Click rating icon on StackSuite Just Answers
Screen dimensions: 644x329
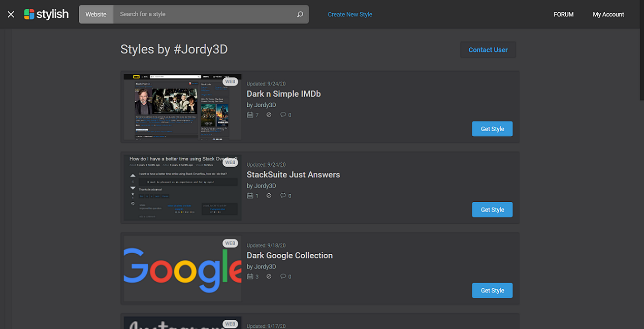click(269, 196)
